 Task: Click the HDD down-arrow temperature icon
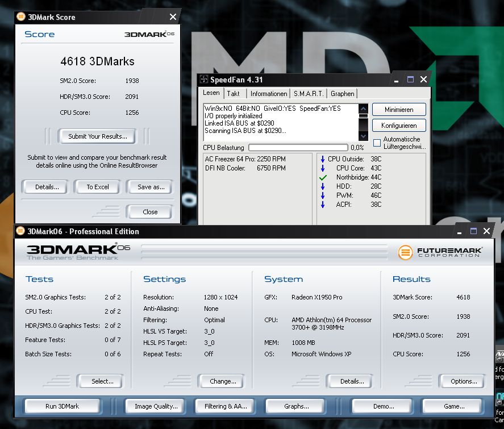pos(323,186)
